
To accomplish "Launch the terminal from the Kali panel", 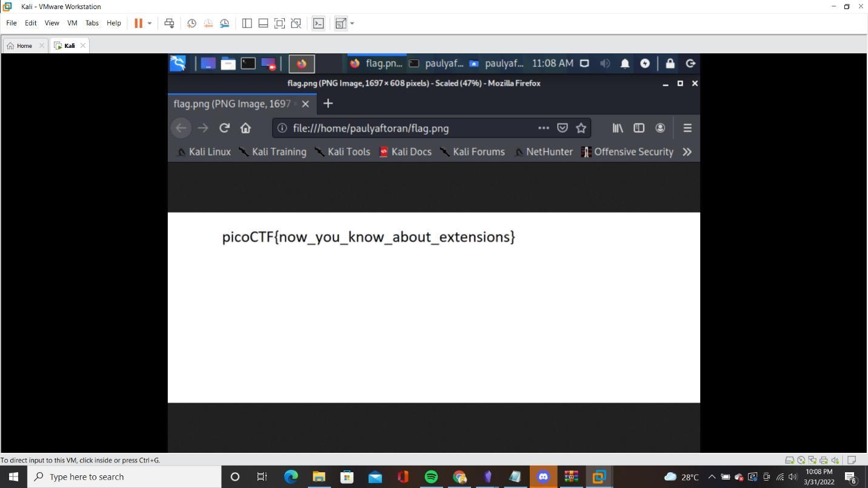I will pyautogui.click(x=248, y=63).
